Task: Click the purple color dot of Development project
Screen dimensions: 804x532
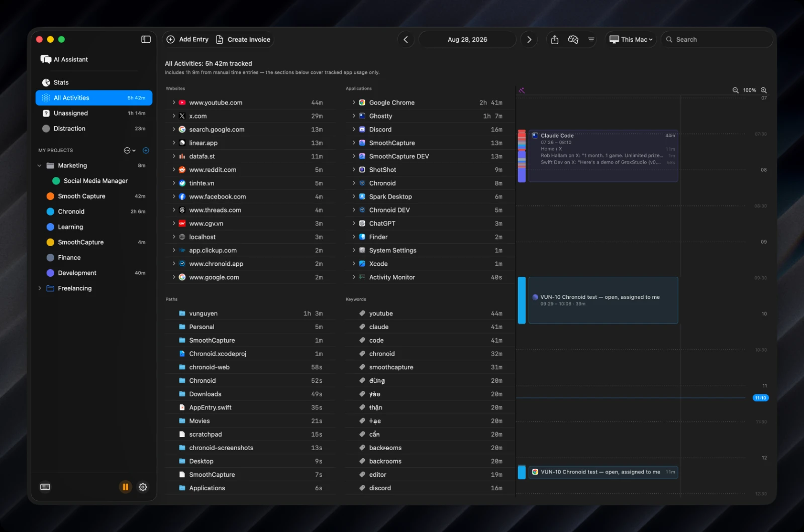Action: (50, 273)
